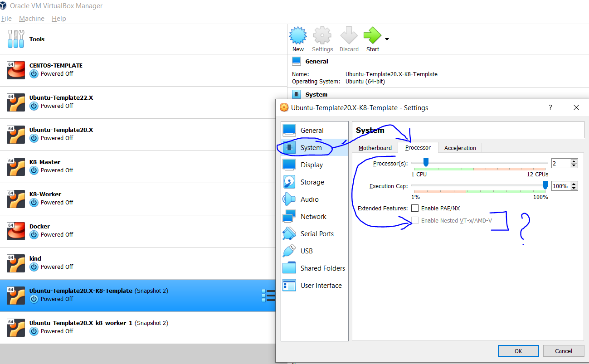Click the processor count field showing 2
The image size is (589, 364).
(561, 163)
